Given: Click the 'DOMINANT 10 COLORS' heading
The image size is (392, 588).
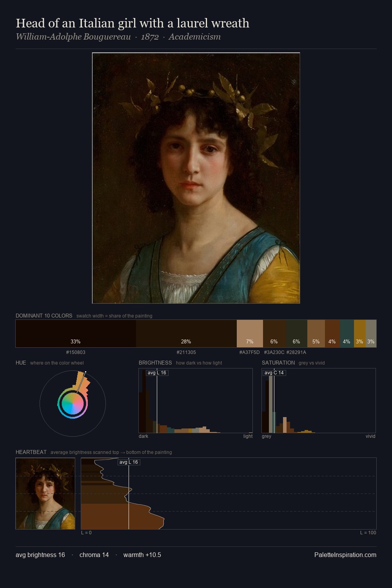Looking at the screenshot, I should click(44, 316).
